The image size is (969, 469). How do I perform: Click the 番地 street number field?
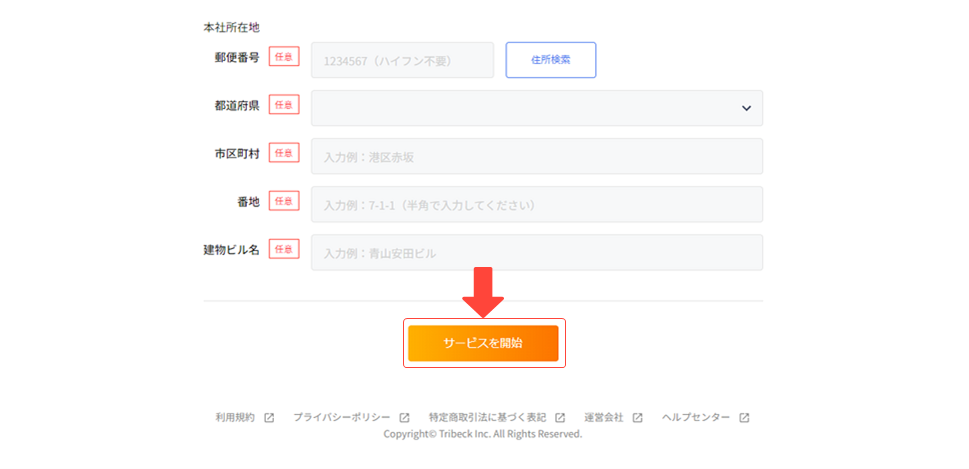(536, 205)
